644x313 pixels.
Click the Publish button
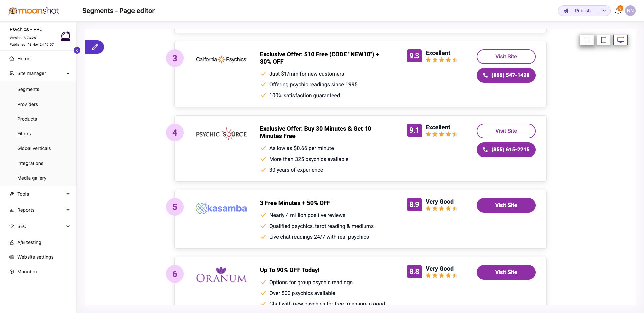point(579,11)
